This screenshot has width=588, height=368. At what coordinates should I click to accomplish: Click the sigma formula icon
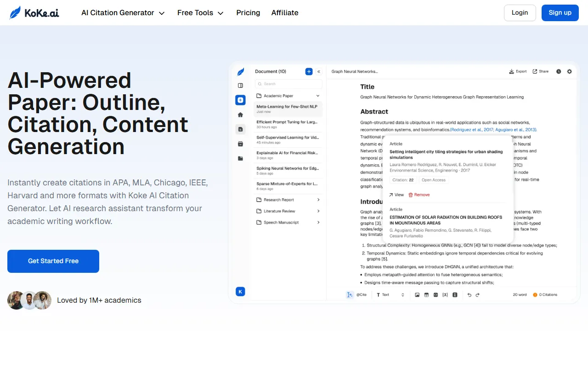[455, 295]
